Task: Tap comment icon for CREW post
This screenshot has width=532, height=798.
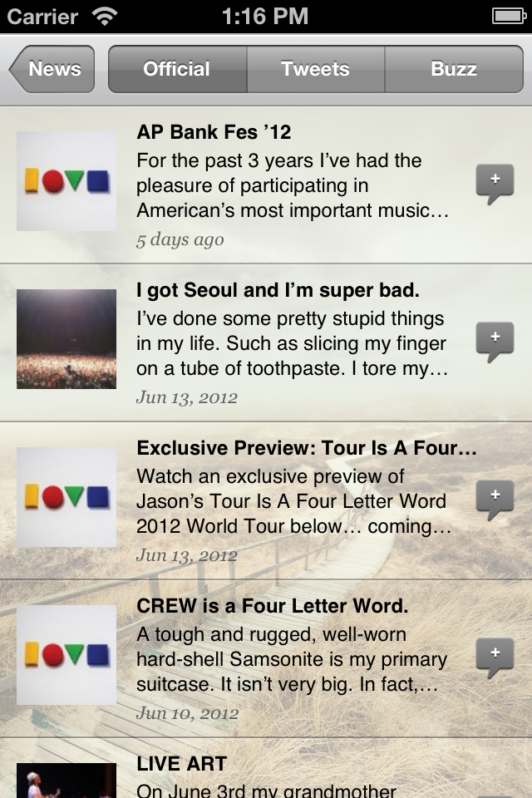Action: coord(495,658)
